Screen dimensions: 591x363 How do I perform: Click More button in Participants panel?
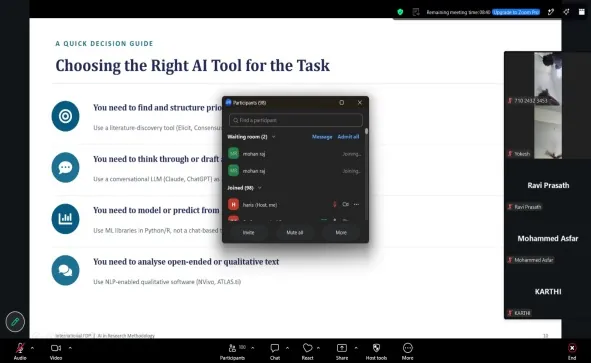coord(341,233)
